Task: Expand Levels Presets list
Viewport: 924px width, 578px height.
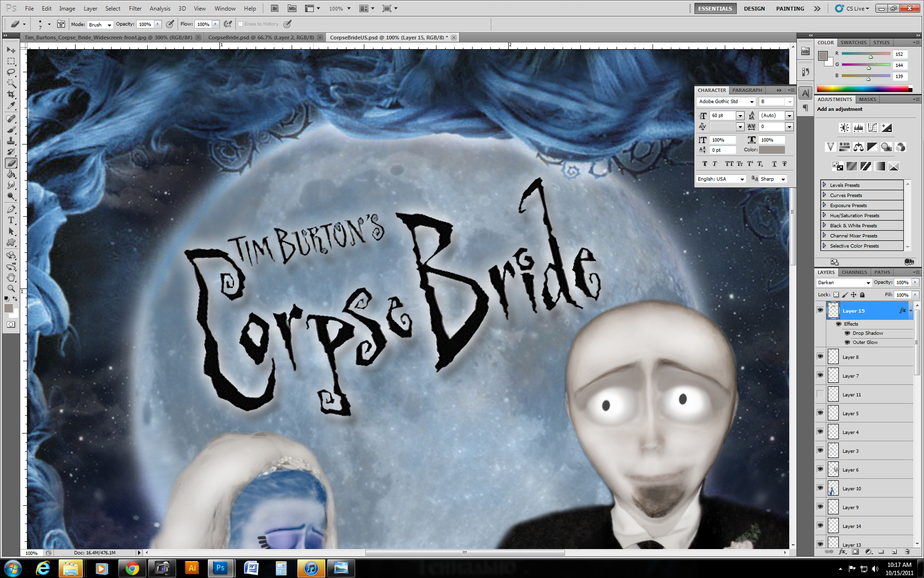Action: click(x=824, y=185)
